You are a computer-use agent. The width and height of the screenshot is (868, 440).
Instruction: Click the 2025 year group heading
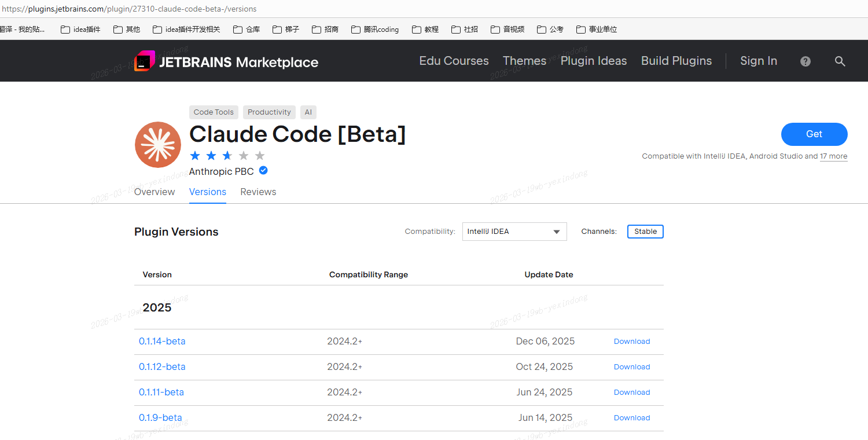coord(157,307)
